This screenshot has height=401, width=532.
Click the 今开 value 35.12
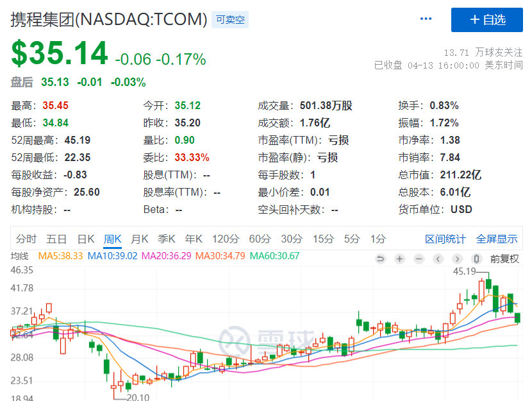coord(188,106)
